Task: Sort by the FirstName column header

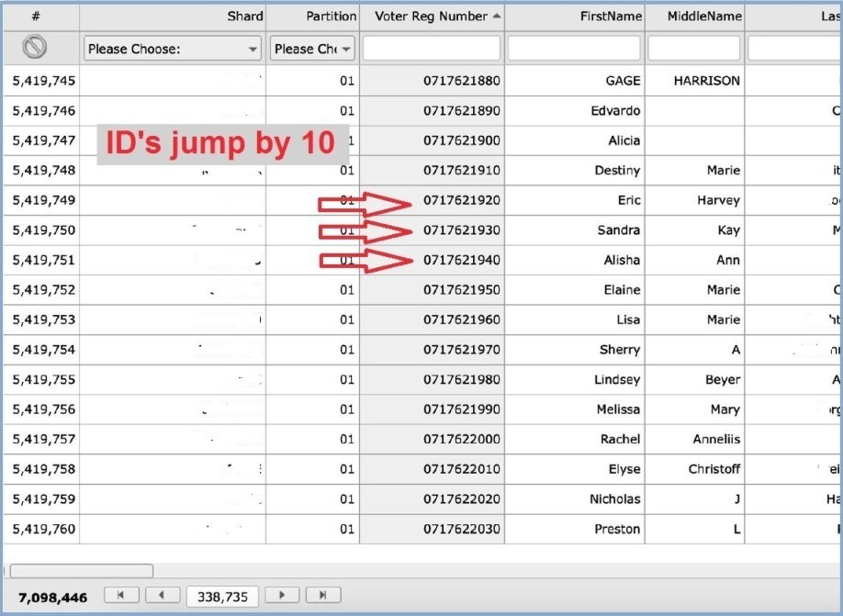Action: (610, 17)
